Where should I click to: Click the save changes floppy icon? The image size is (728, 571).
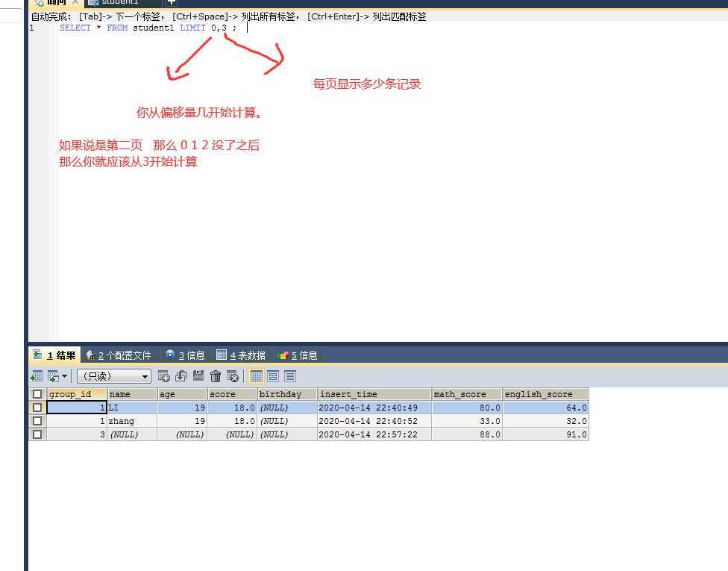pyautogui.click(x=198, y=375)
